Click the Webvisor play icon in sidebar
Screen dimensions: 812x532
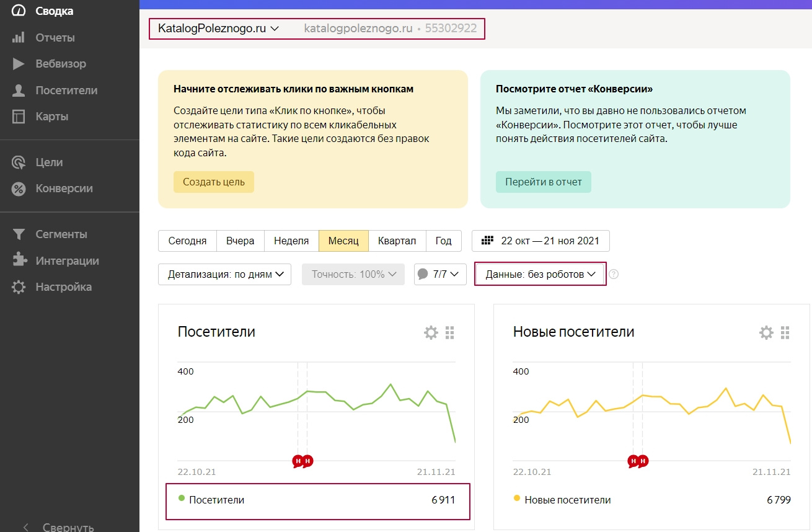click(19, 64)
